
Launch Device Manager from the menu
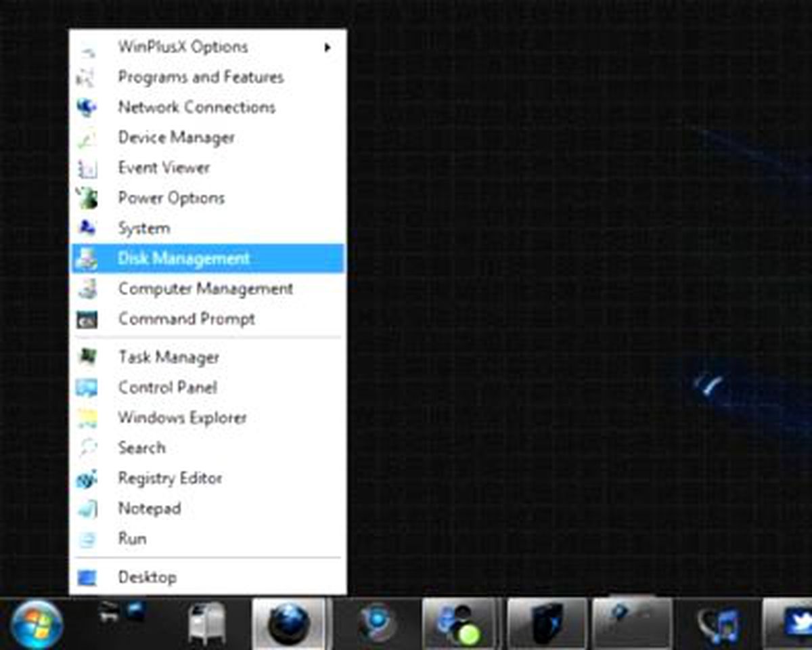tap(208, 137)
